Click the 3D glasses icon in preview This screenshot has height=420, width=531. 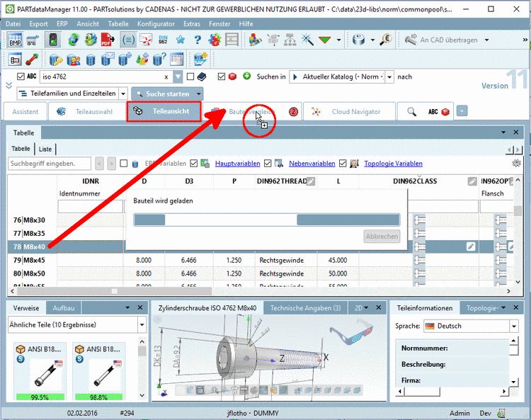[351, 333]
